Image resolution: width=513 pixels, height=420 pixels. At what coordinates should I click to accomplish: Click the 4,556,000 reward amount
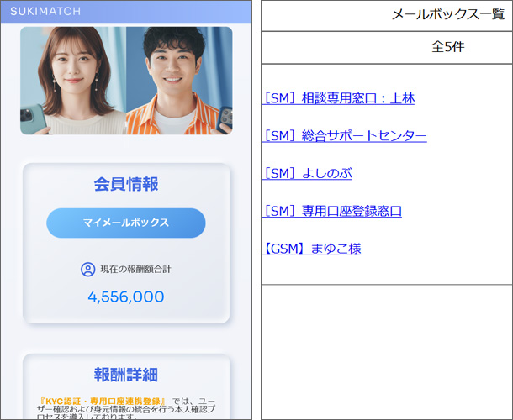(x=126, y=297)
